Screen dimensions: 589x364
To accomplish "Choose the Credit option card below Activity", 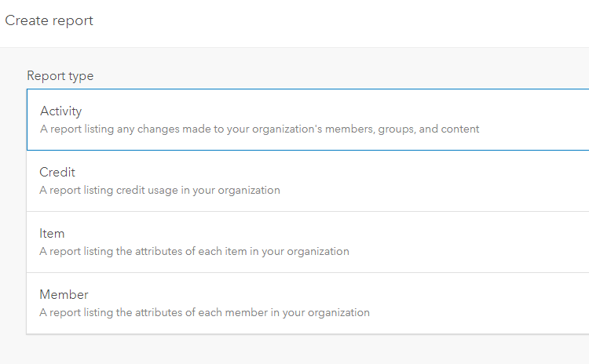I will [471, 180].
